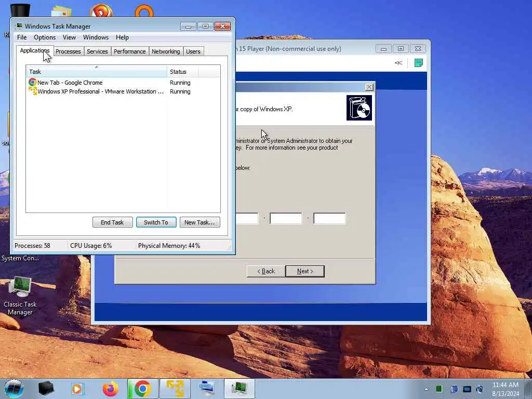Select the VMware Workstation icon in task list
Viewport: 532px width, 399px height.
pyautogui.click(x=33, y=91)
